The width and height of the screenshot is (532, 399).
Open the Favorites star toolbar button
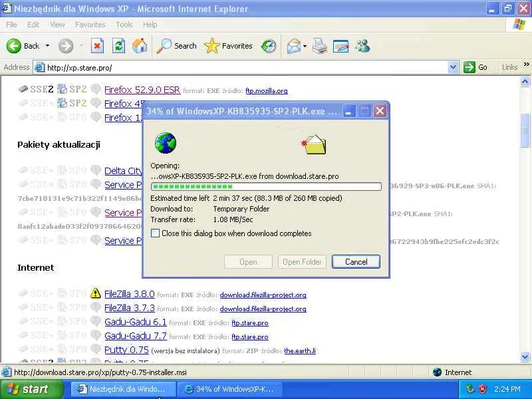click(228, 46)
